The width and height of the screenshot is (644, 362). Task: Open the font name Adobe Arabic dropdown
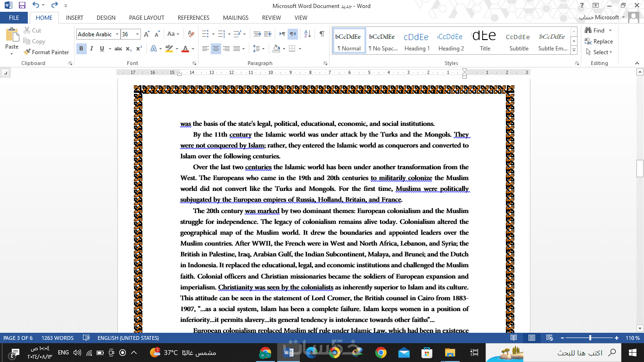click(117, 34)
